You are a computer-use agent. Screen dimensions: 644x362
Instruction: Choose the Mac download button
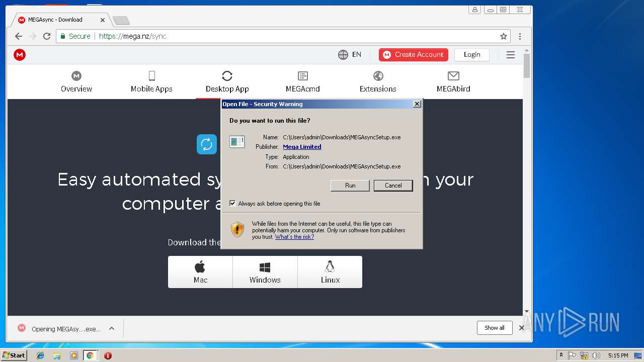pyautogui.click(x=200, y=272)
